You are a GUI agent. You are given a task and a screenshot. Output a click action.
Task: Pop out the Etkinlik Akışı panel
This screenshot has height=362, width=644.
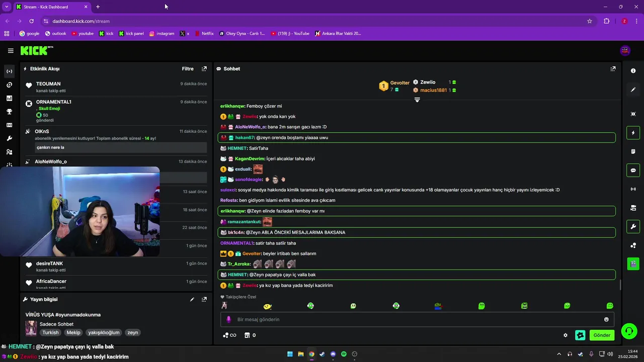tap(204, 69)
